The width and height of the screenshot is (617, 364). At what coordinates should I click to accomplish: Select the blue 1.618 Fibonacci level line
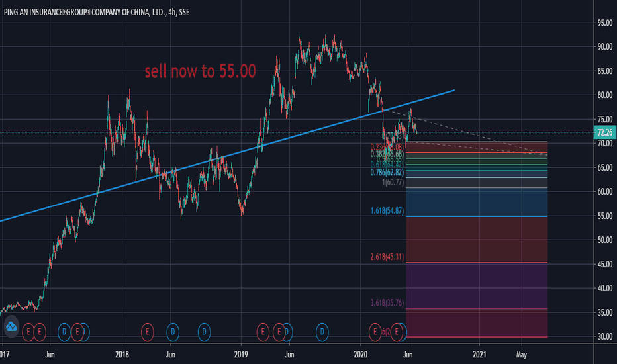point(477,216)
